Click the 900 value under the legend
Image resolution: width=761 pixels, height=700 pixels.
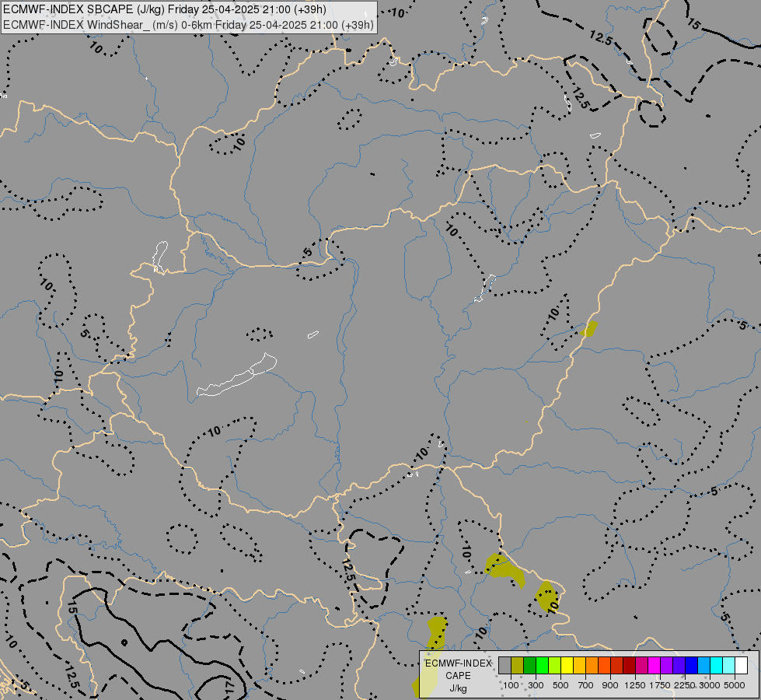click(x=610, y=685)
